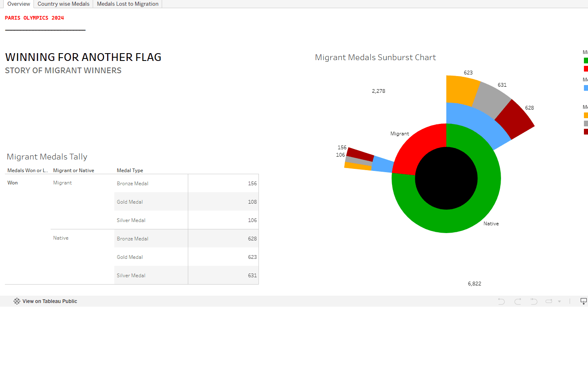Viewport: 588px width, 368px height.
Task: Click the table cell value 631
Action: point(252,276)
